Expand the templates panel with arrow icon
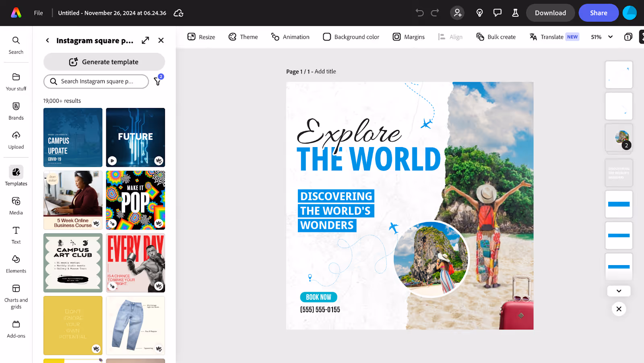The image size is (644, 363). pyautogui.click(x=145, y=40)
